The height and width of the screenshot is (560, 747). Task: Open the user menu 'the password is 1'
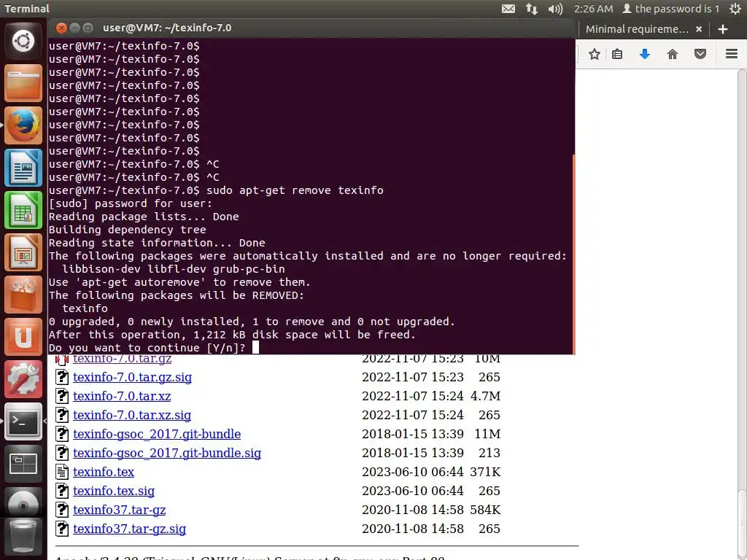coord(671,9)
